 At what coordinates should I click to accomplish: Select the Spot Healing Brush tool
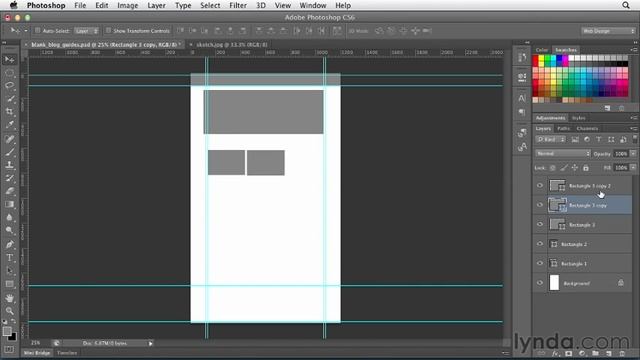[9, 139]
